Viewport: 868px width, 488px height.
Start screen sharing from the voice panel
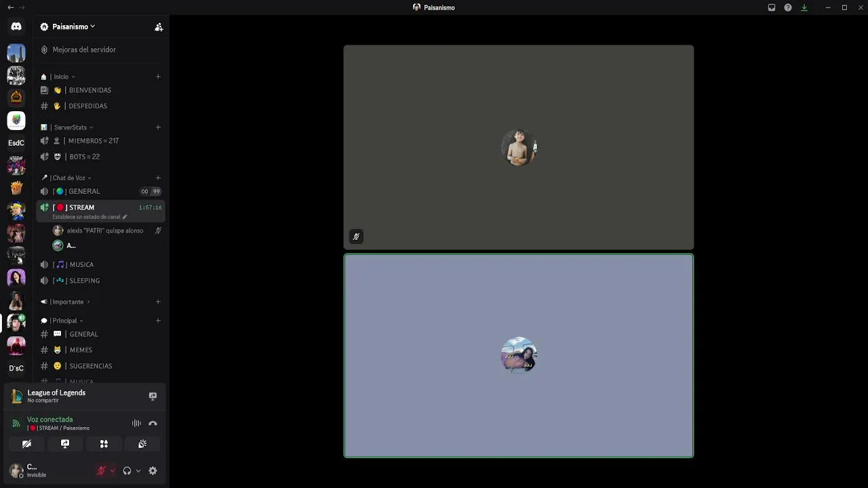[65, 444]
